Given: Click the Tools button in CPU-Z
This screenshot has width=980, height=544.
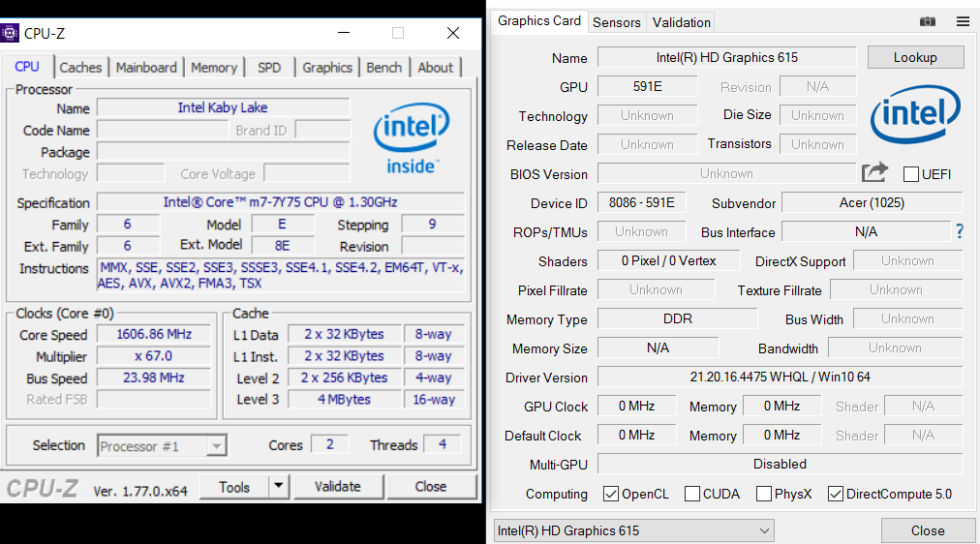Looking at the screenshot, I should pyautogui.click(x=235, y=487).
